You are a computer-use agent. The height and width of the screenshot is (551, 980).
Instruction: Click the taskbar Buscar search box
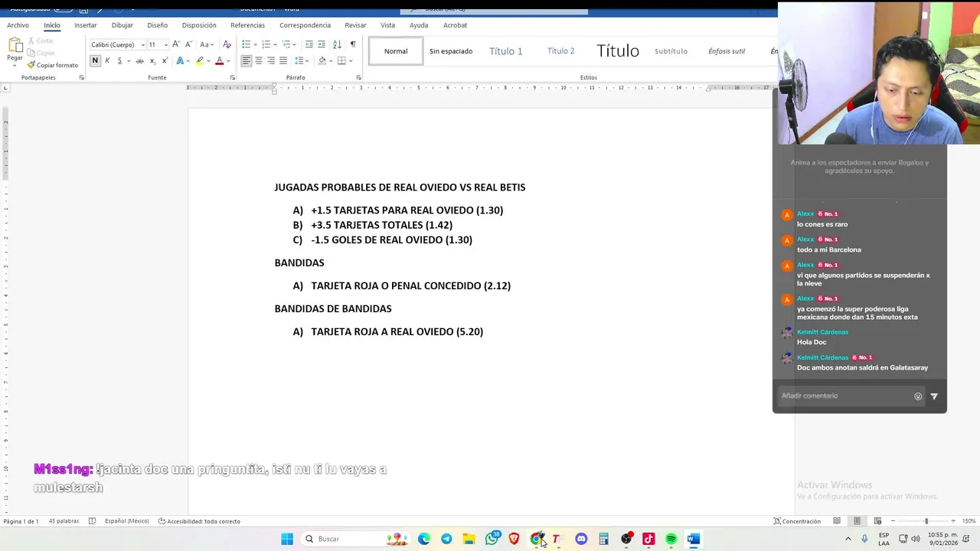355,539
